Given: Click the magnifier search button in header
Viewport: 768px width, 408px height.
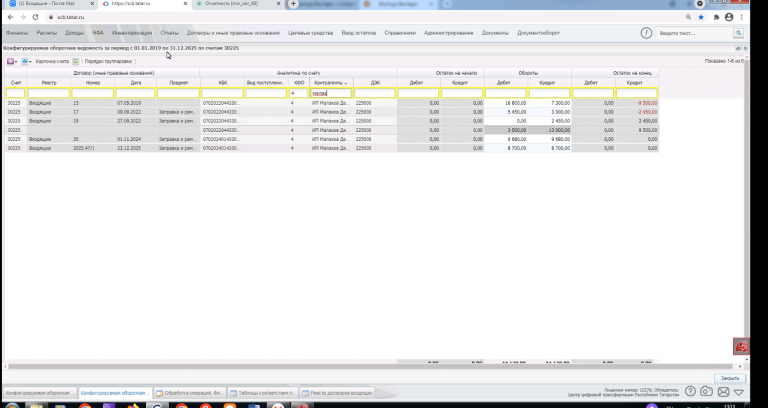Looking at the screenshot, I should [x=738, y=33].
